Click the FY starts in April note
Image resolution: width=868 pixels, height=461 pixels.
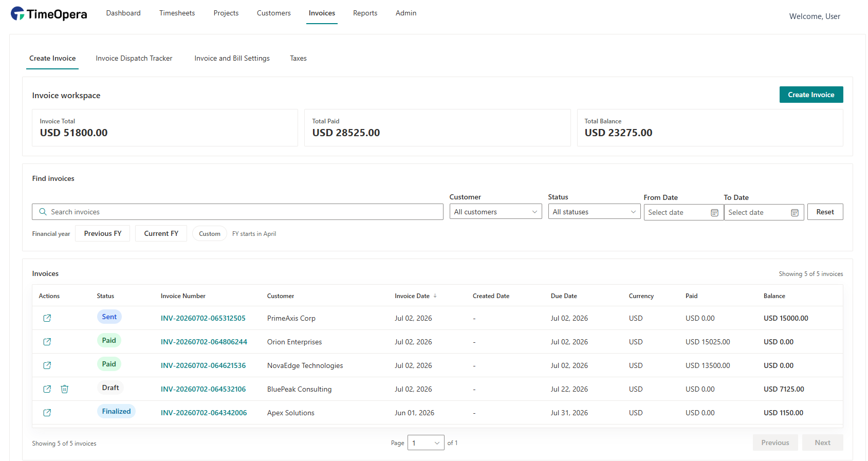[x=254, y=234]
